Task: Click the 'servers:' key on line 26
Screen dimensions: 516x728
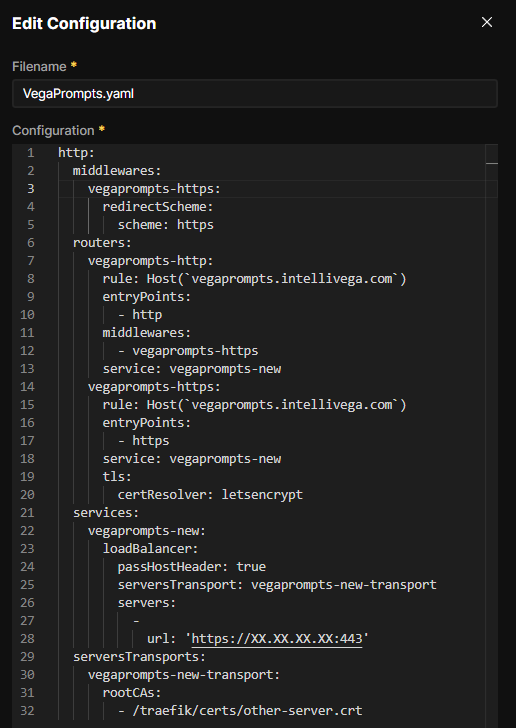Action: coord(147,603)
